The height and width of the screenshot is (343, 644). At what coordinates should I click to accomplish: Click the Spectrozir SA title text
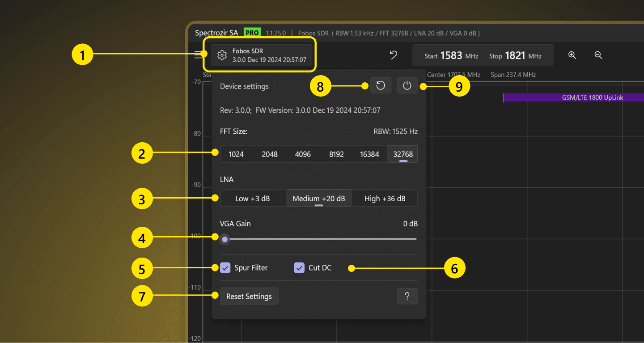217,33
